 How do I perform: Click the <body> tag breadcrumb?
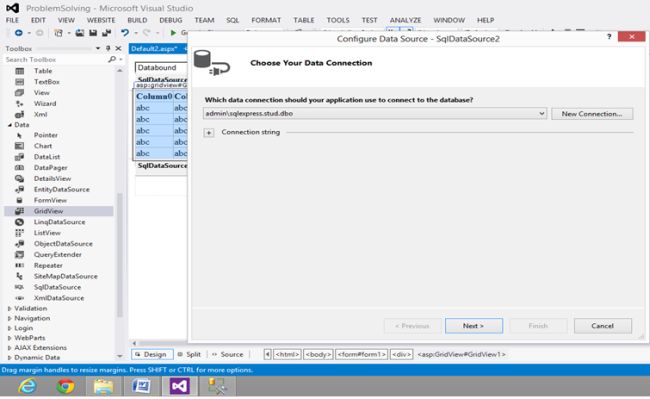coord(318,355)
